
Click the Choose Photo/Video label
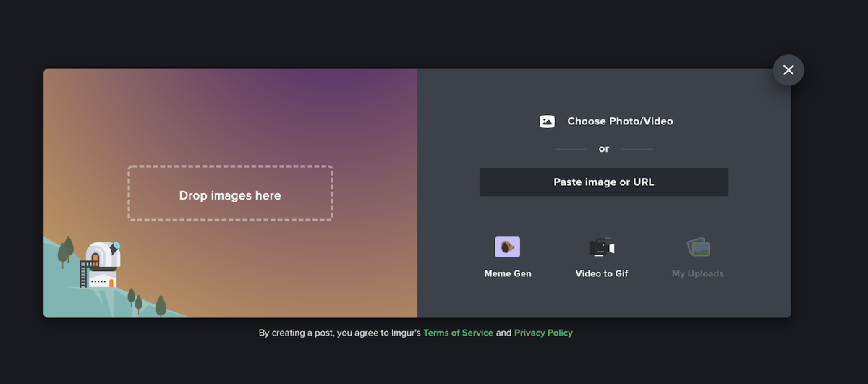[x=620, y=121]
